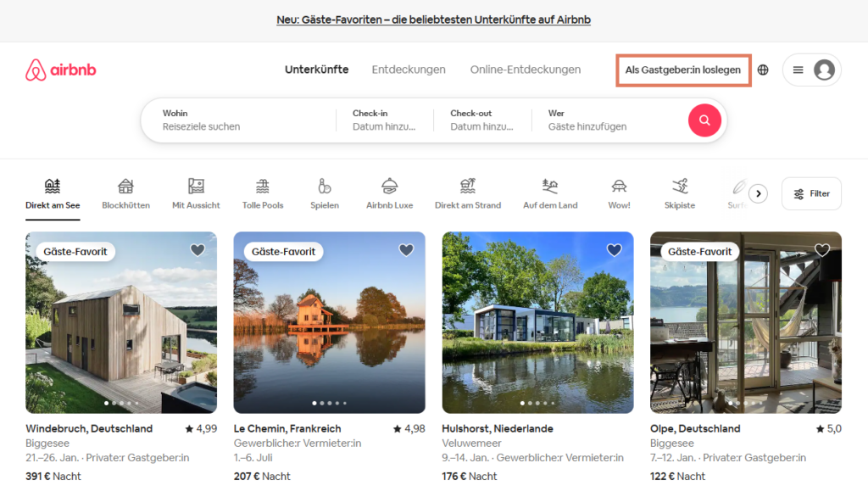
Task: Open the Check-out date picker
Action: [x=482, y=120]
